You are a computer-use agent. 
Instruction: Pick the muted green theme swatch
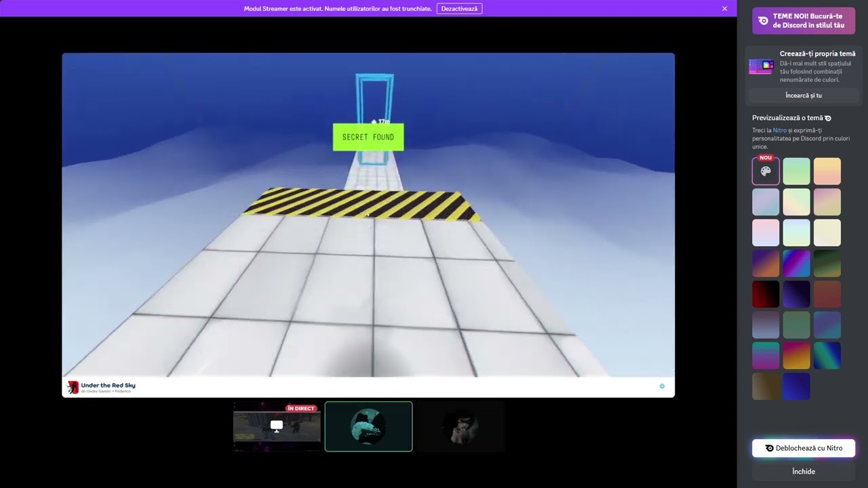click(797, 325)
